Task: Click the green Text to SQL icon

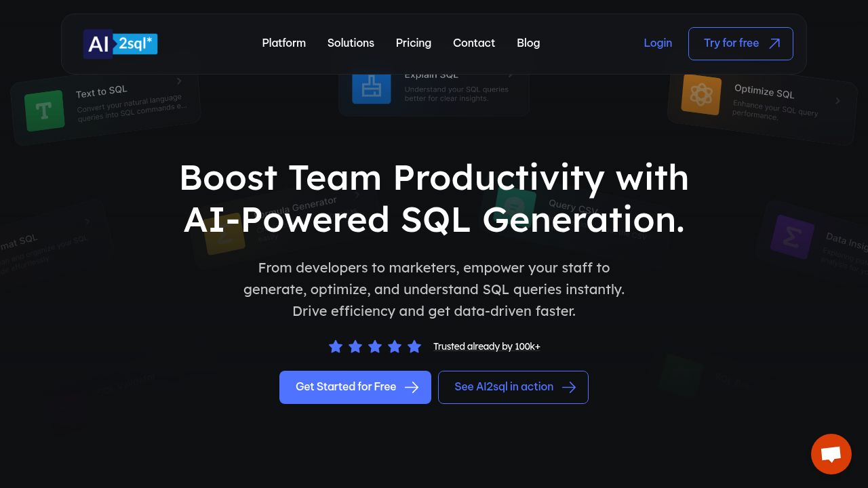Action: pos(44,110)
